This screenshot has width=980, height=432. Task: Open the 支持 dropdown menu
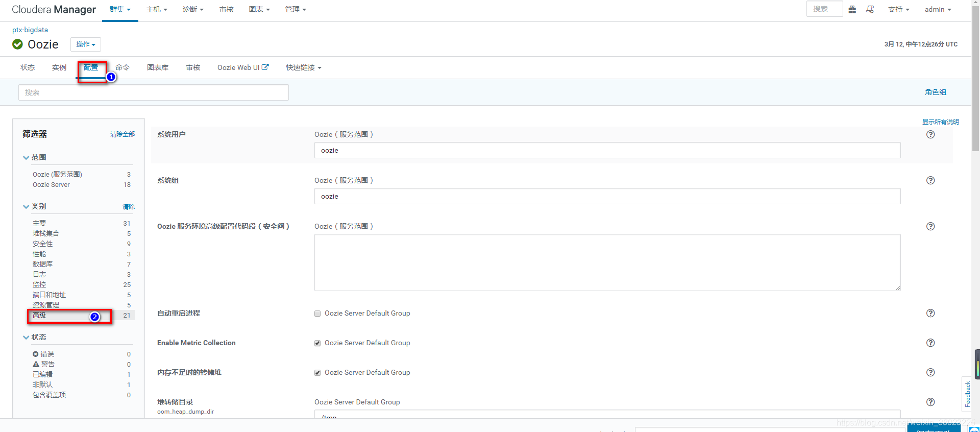point(899,10)
